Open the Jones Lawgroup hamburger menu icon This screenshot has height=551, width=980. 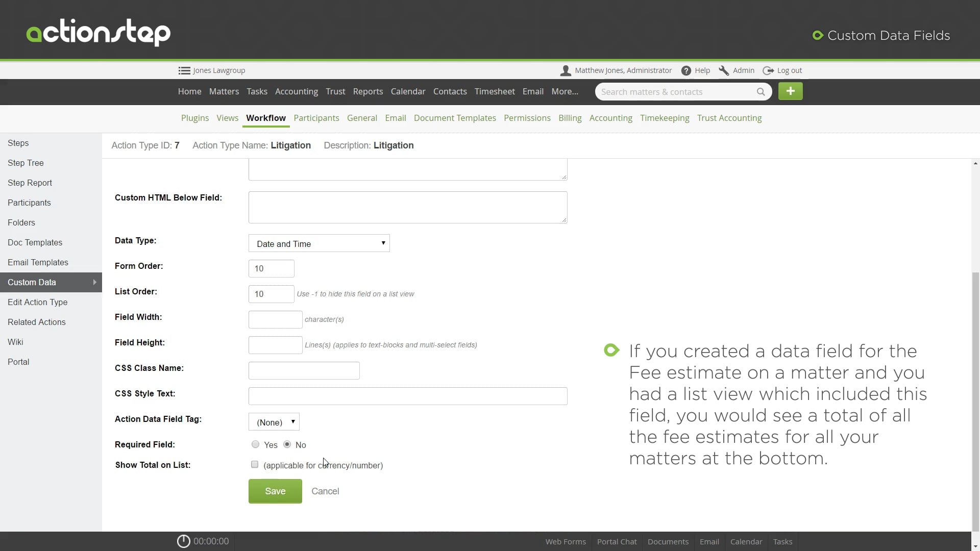[x=184, y=71]
